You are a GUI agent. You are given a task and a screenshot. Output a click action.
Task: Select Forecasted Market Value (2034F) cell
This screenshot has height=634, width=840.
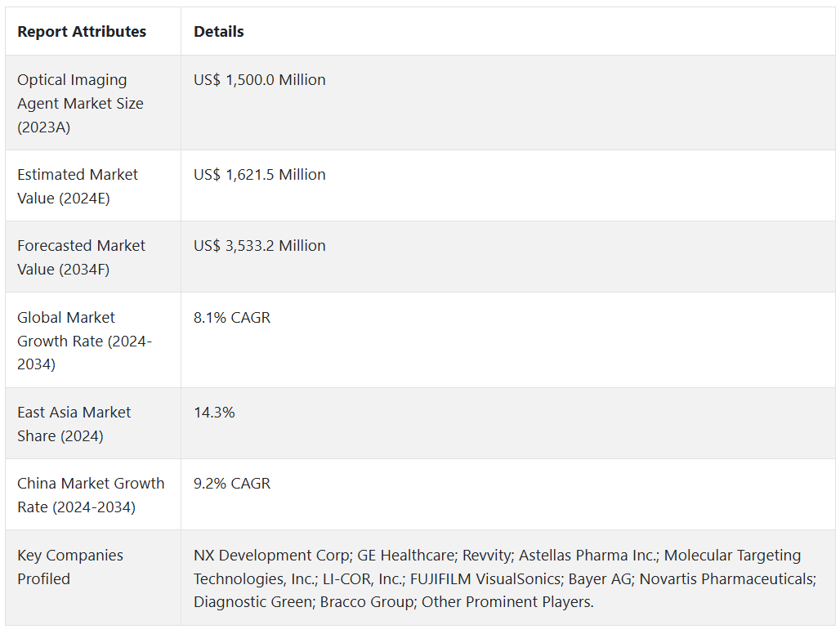[93, 257]
